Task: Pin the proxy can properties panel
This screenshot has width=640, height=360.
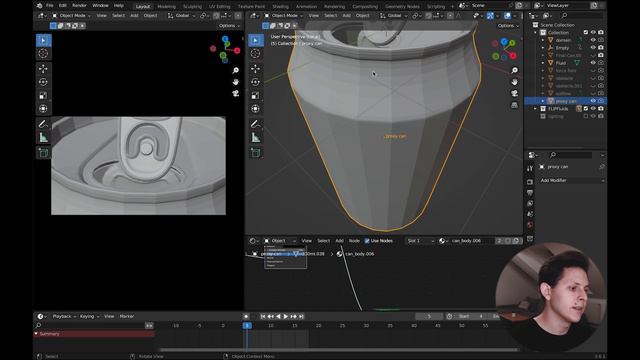Action: (601, 167)
